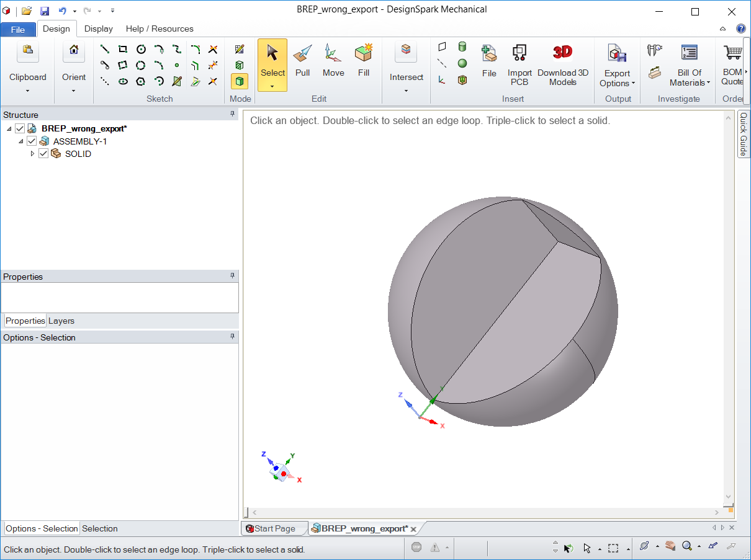Image resolution: width=751 pixels, height=560 pixels.
Task: Click the horizontal scrollbar in the viewport
Action: pos(484,512)
